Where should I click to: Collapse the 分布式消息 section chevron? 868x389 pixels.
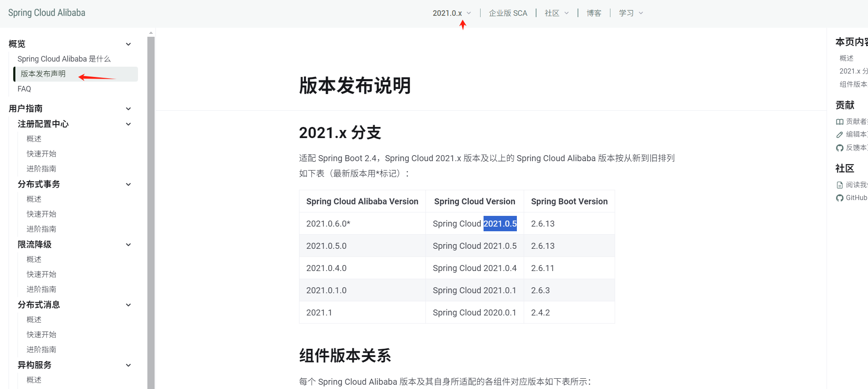128,305
